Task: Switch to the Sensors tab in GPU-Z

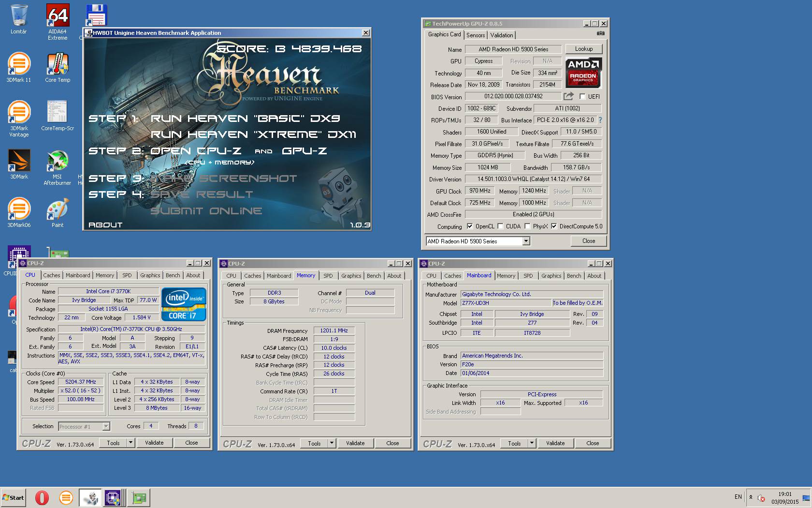Action: [476, 35]
